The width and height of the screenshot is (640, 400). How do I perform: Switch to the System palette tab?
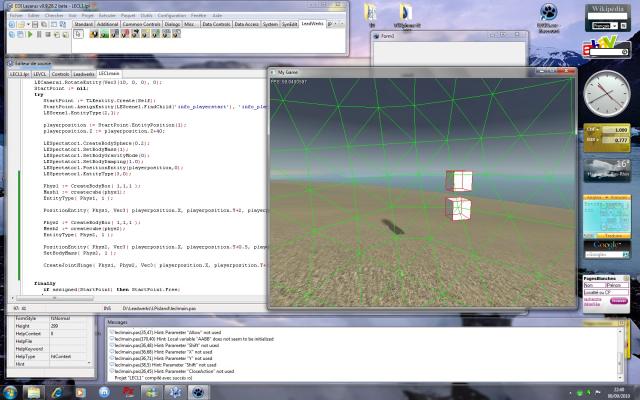click(270, 24)
